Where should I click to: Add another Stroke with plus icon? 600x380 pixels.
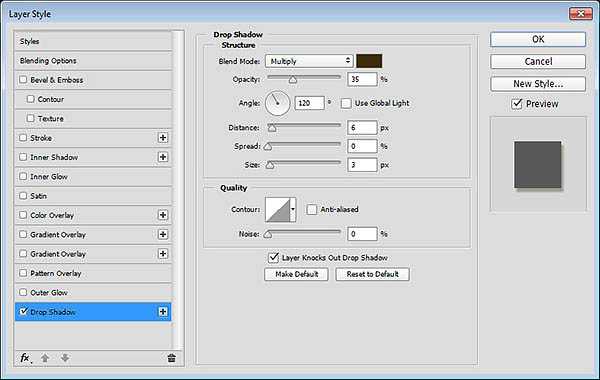point(163,138)
